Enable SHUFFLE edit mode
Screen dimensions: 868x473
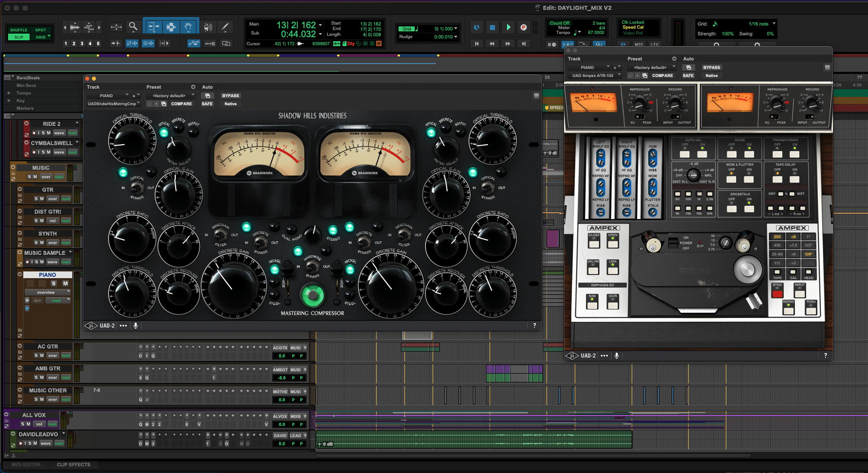click(x=19, y=30)
